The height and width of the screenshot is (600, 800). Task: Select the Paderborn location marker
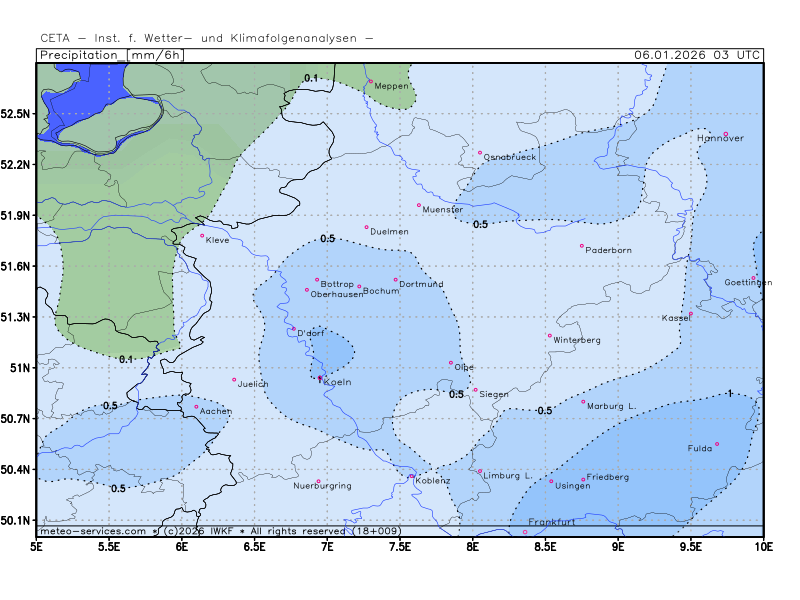tap(581, 246)
